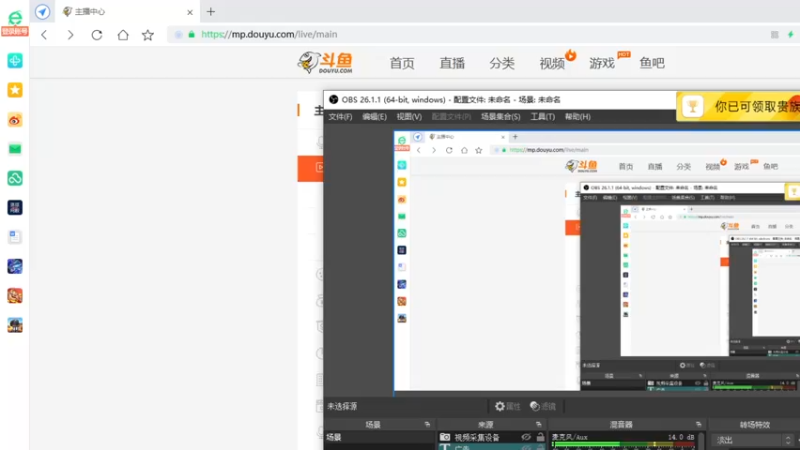This screenshot has width=800, height=450.
Task: Click the 淡出 dropdown arrow spinner
Action: pyautogui.click(x=788, y=440)
